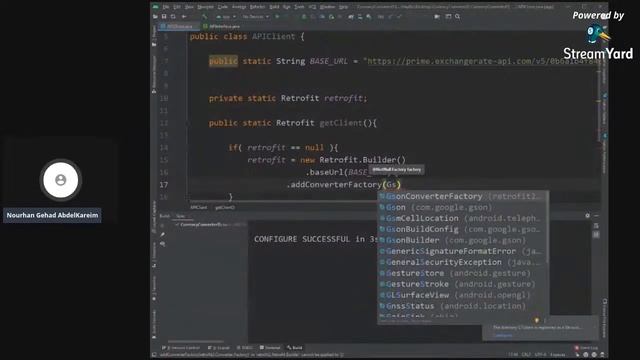
Task: Click the Back navigation arrow icon
Action: (x=184, y=17)
